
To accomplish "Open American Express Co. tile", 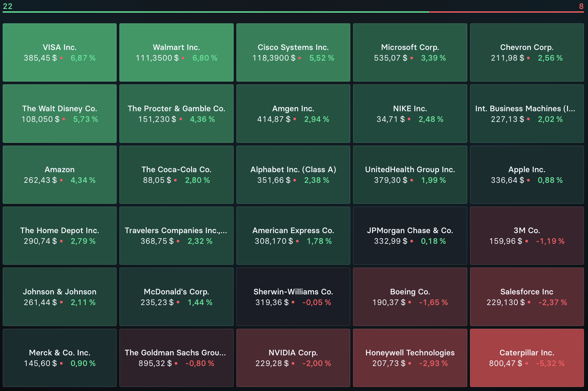I will (293, 235).
